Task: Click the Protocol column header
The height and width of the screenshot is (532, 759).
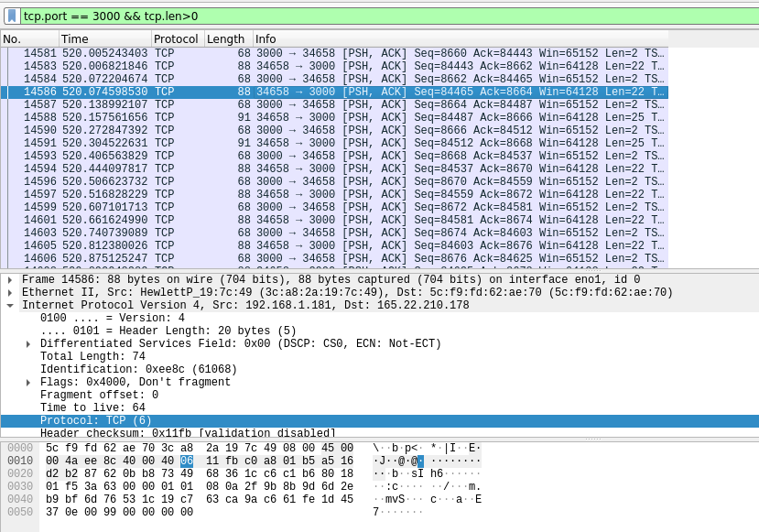Action: 177,39
